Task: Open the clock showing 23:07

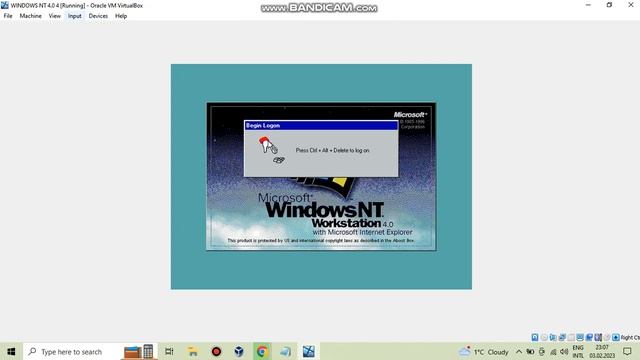Action: 602,351
